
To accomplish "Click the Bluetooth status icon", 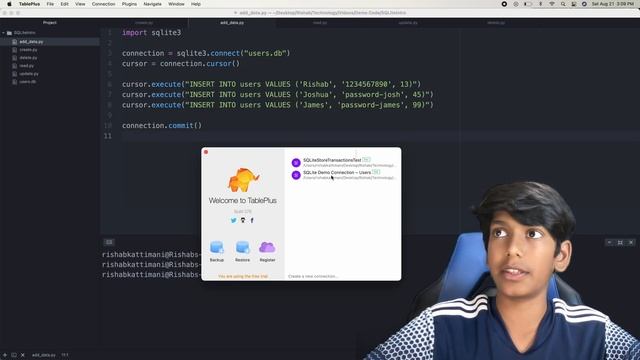I will pos(540,4).
